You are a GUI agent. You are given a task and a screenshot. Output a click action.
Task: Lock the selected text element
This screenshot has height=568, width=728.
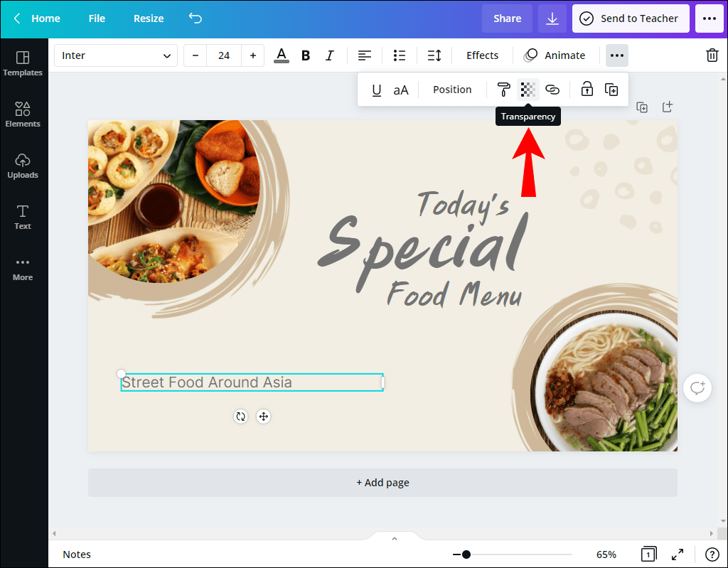pos(587,89)
